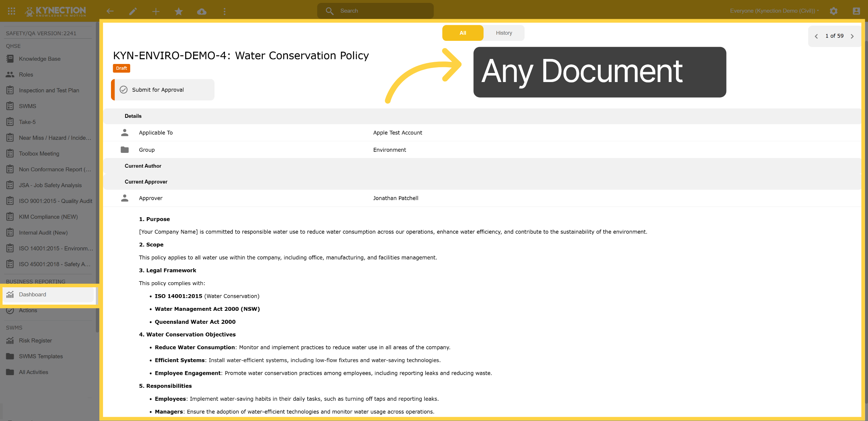Open Non Conformance Report item
868x421 pixels.
[49, 169]
